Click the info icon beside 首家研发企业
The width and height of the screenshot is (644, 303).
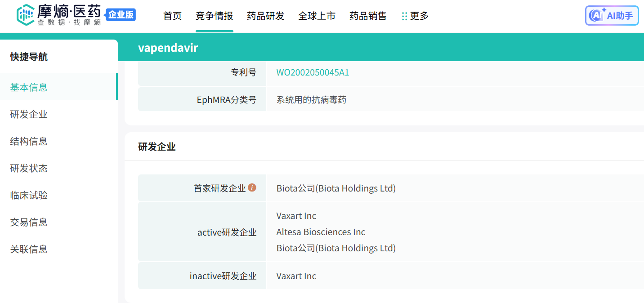click(252, 187)
